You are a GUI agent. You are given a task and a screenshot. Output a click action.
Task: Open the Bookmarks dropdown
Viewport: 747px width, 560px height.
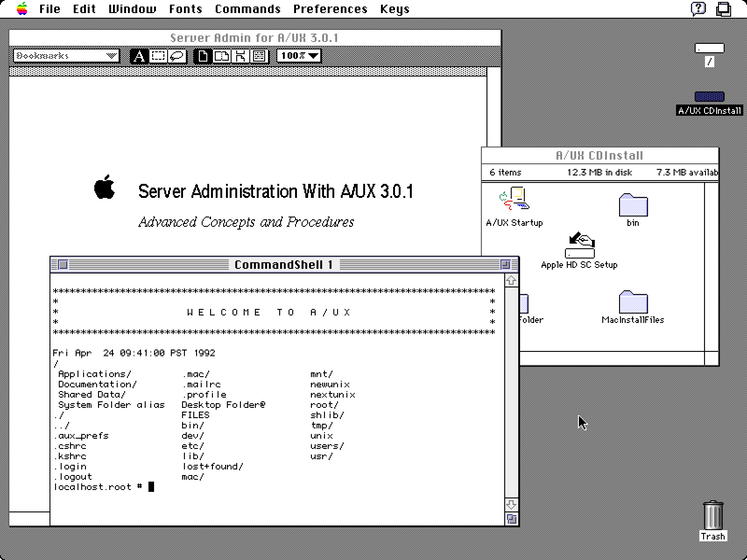point(66,56)
